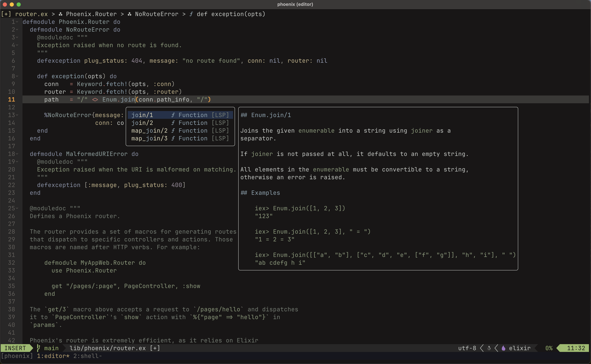591x364 pixels.
Task: Click line number 11 in the gutter
Action: pyautogui.click(x=12, y=99)
